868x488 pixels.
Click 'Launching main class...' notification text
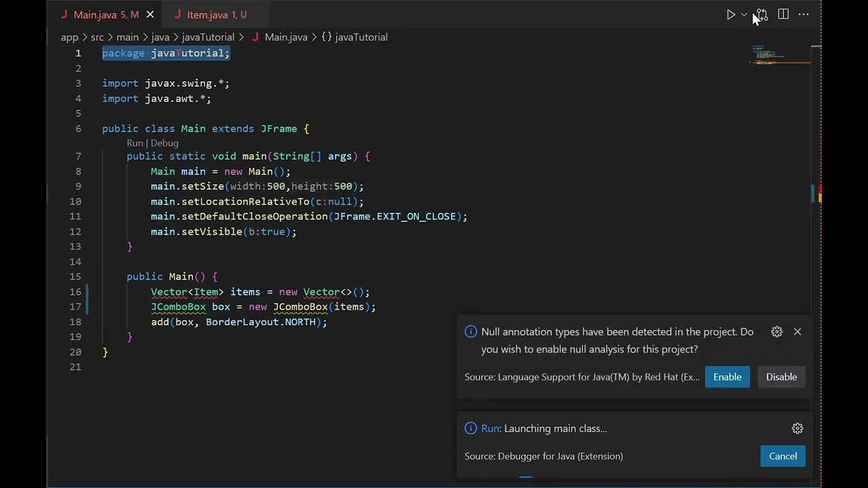pos(555,428)
